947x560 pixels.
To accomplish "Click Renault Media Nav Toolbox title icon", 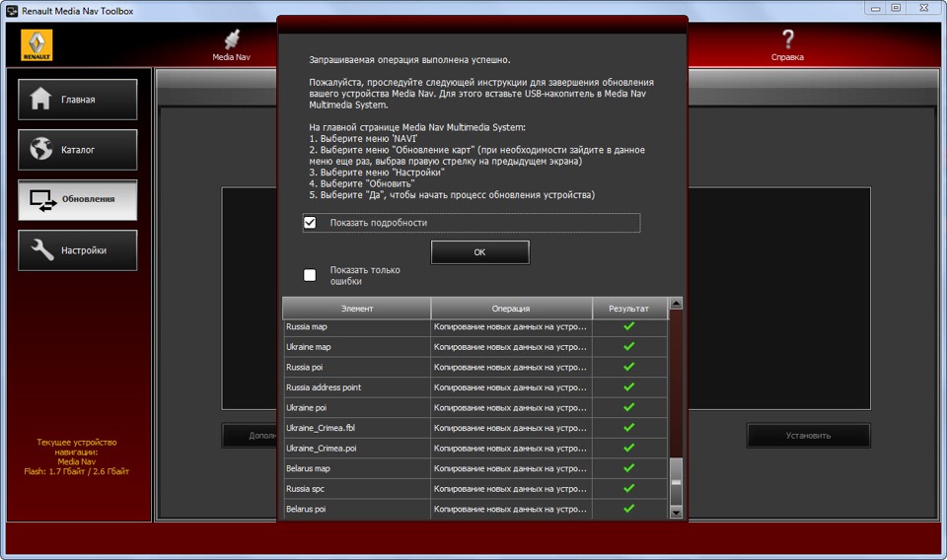I will tap(12, 11).
